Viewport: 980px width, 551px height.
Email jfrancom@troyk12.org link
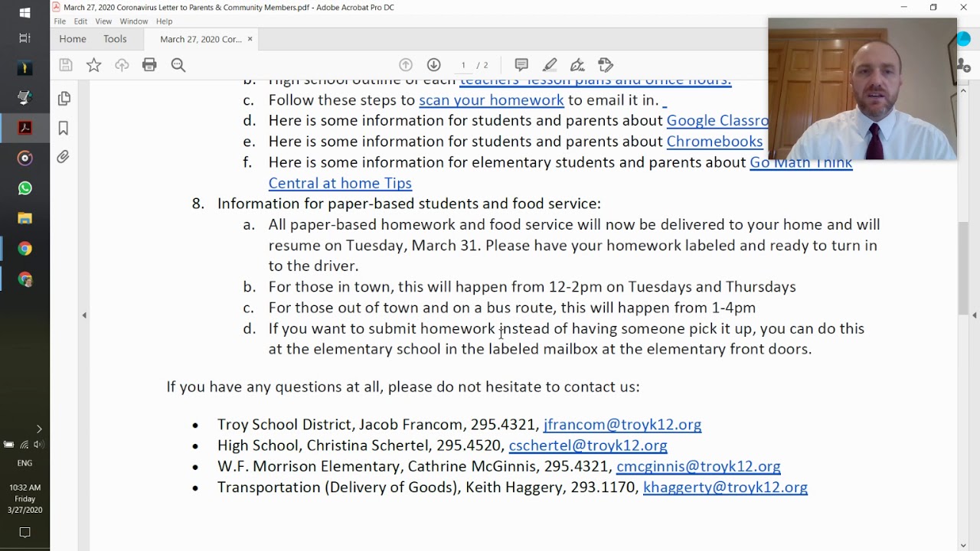[x=622, y=425]
